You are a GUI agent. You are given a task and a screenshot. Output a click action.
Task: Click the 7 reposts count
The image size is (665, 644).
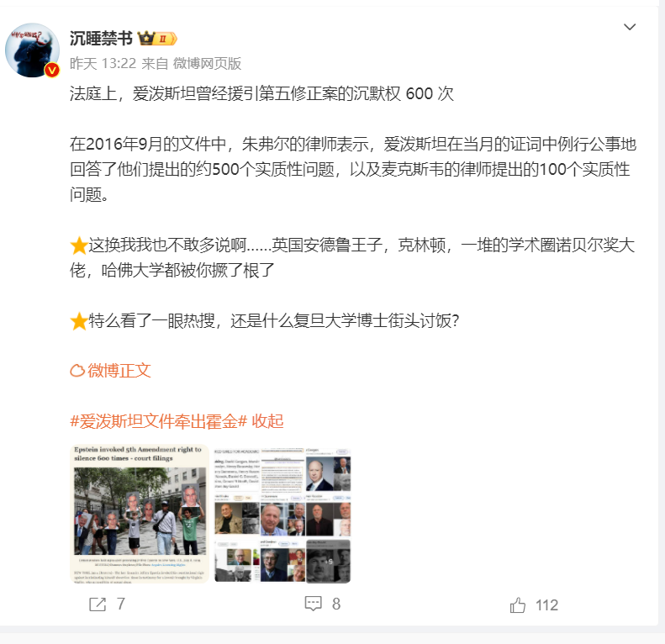click(121, 604)
